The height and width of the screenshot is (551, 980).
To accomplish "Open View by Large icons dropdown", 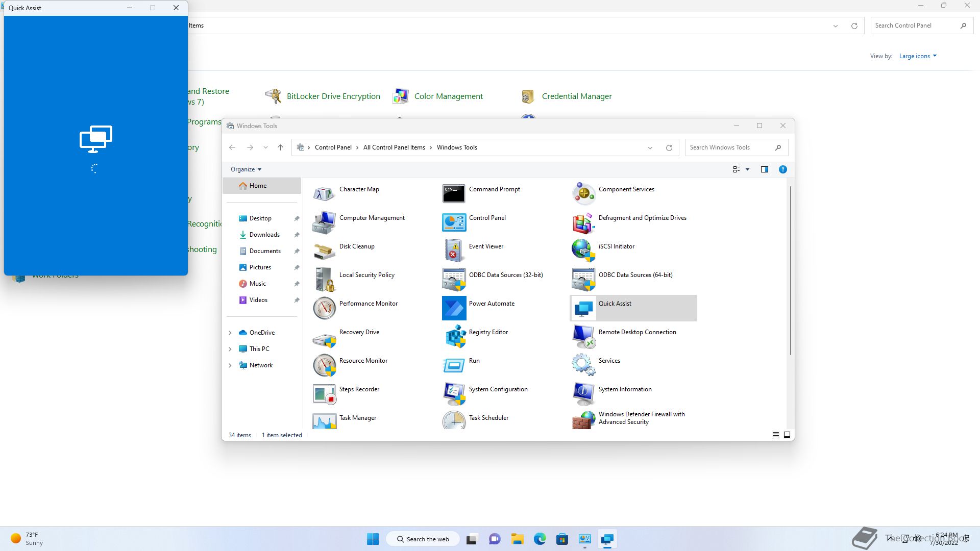I will coord(918,56).
